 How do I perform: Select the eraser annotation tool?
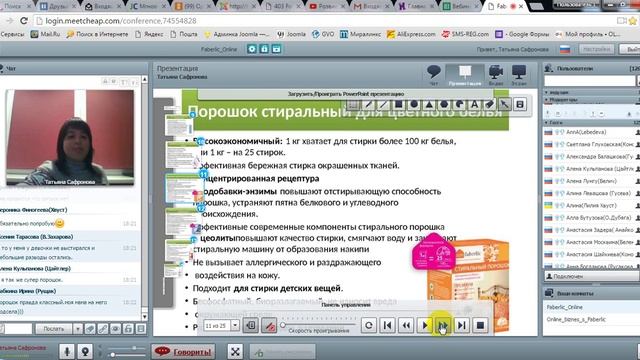click(x=489, y=104)
